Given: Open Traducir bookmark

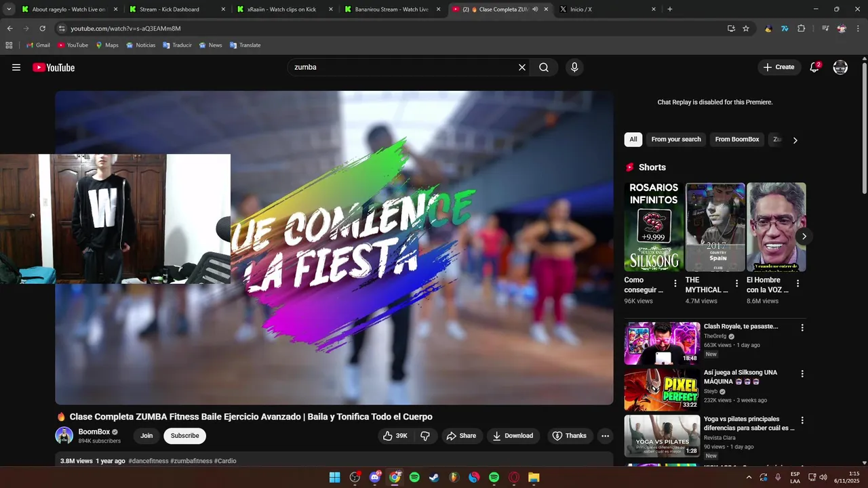Looking at the screenshot, I should (x=178, y=45).
